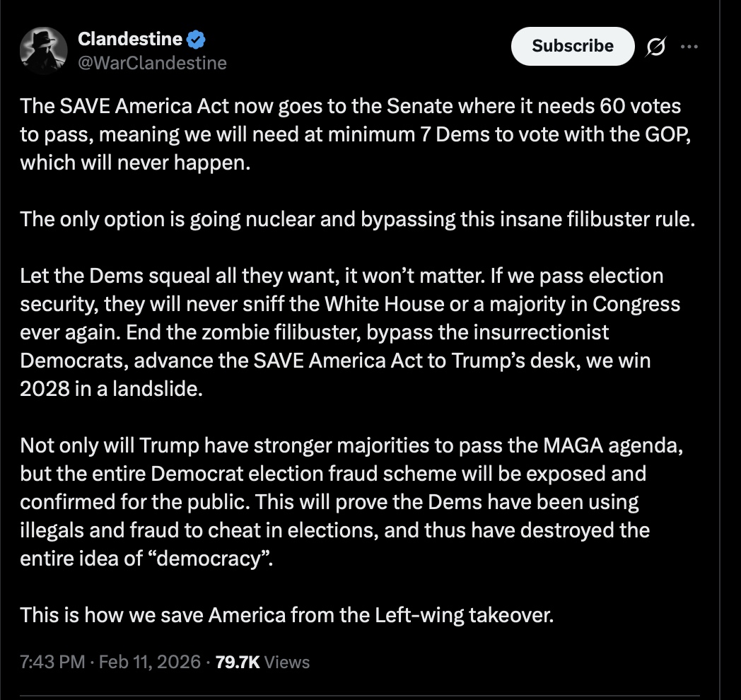Open the three-dot more options menu
Image resolution: width=741 pixels, height=700 pixels.
pos(689,47)
